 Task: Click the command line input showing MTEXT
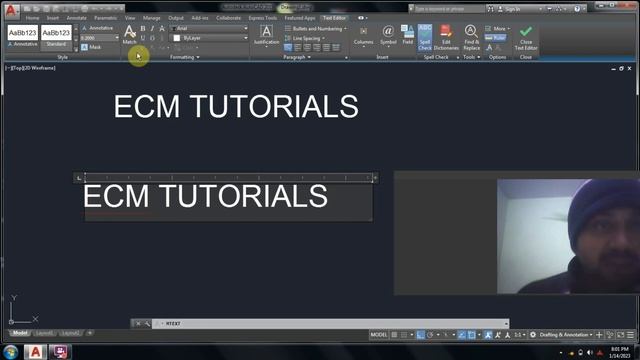pos(331,324)
